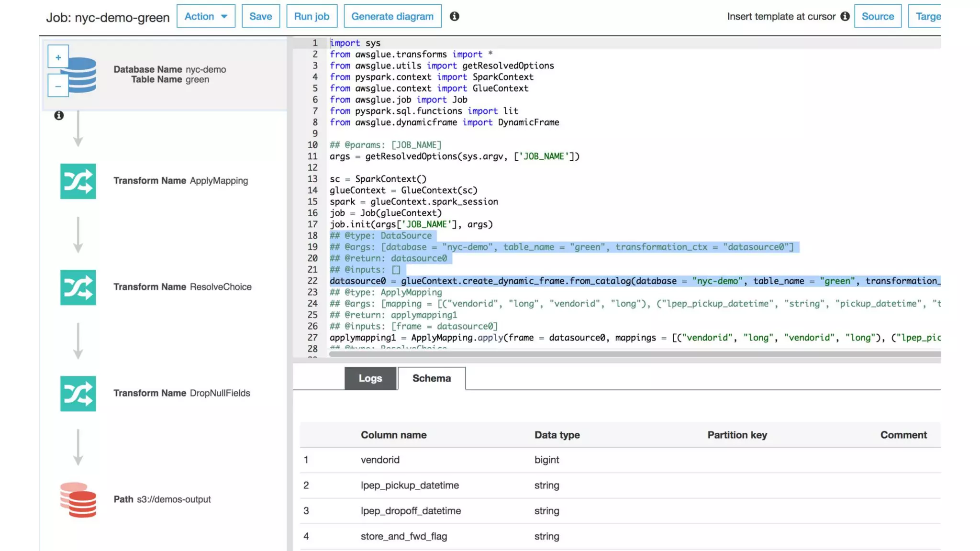Viewport: 980px width, 551px height.
Task: Select the DropNullFields transform icon
Action: coord(78,394)
